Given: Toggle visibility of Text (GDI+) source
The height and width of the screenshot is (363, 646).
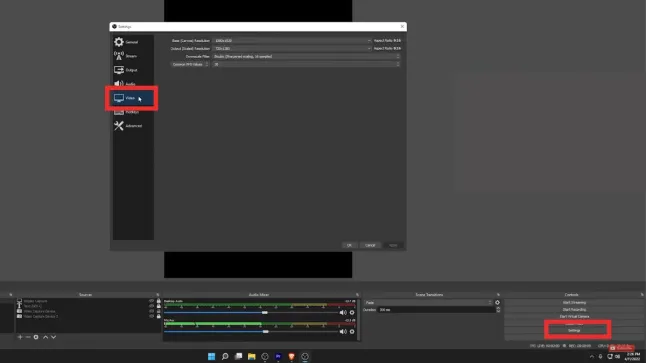Looking at the screenshot, I should tap(152, 306).
